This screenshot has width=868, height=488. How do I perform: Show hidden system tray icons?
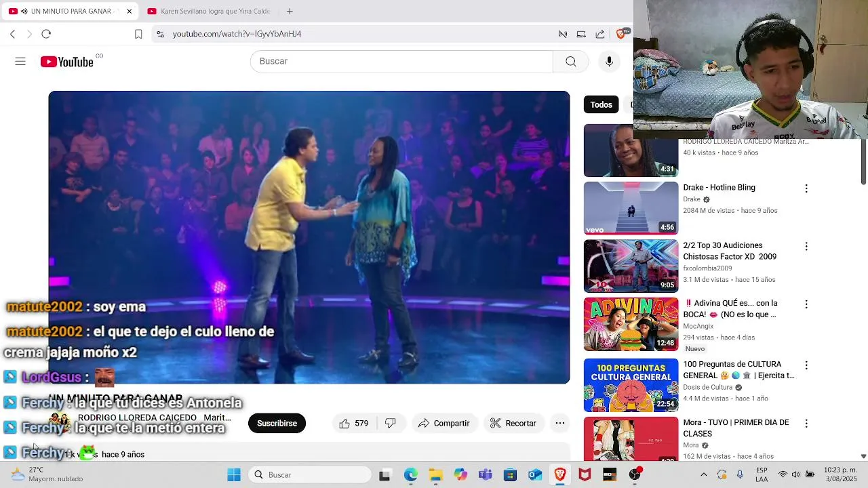pyautogui.click(x=703, y=475)
